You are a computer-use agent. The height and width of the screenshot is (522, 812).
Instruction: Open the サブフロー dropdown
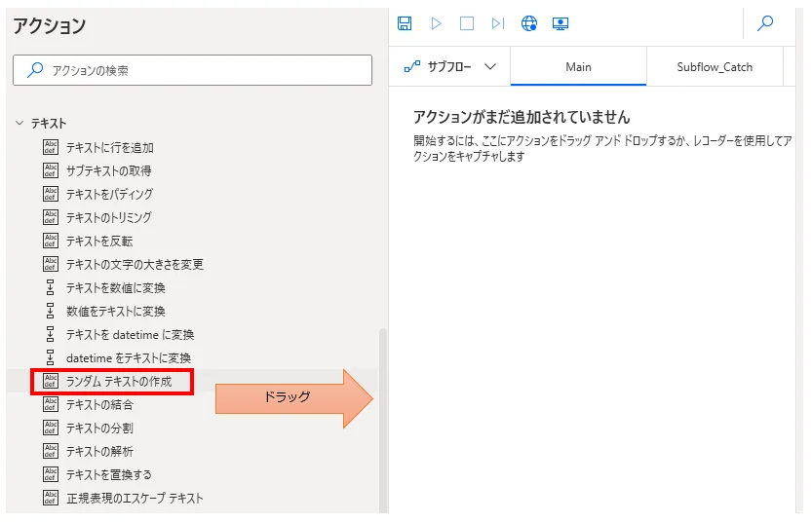coord(450,67)
